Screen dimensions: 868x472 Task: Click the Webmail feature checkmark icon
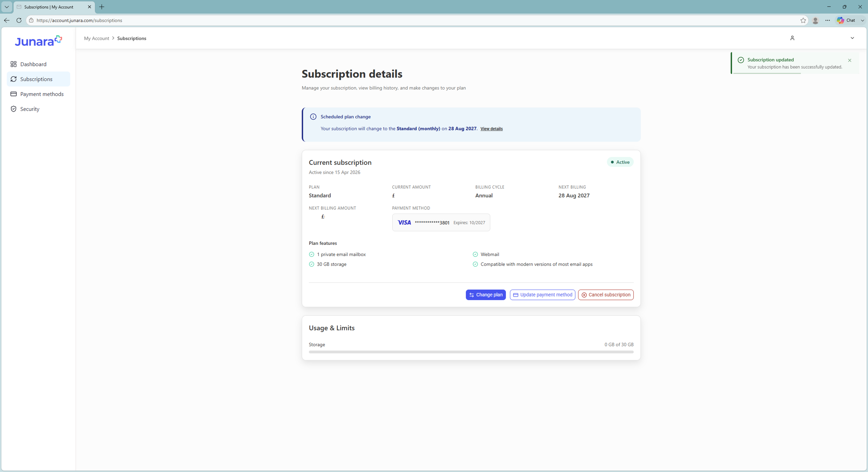pyautogui.click(x=475, y=254)
